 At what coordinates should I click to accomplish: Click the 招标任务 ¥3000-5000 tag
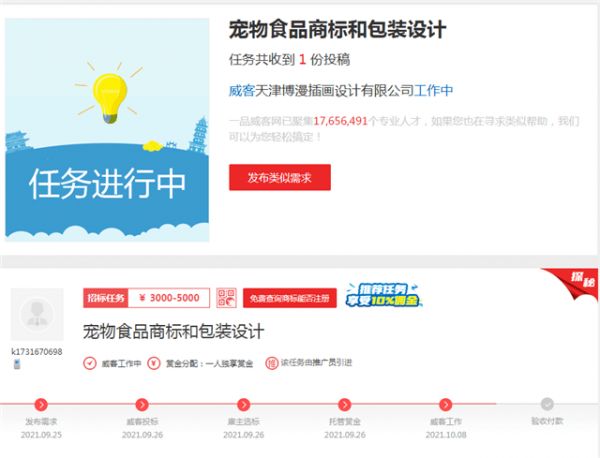pos(147,298)
